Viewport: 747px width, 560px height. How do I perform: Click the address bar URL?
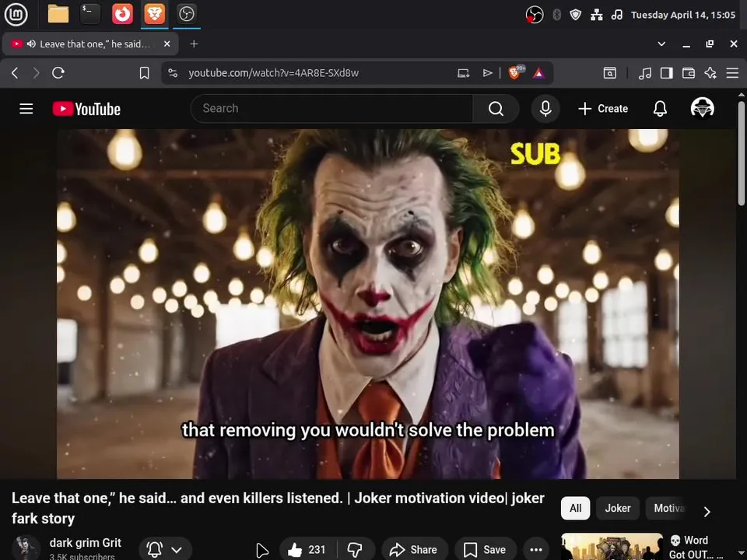coord(273,73)
